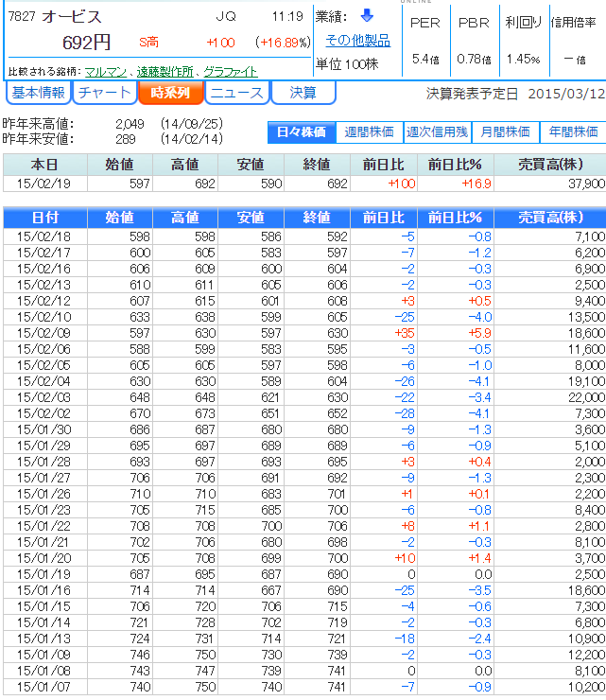This screenshot has width=606, height=700.
Task: Switch to 月間株価 monthly prices
Action: point(506,131)
